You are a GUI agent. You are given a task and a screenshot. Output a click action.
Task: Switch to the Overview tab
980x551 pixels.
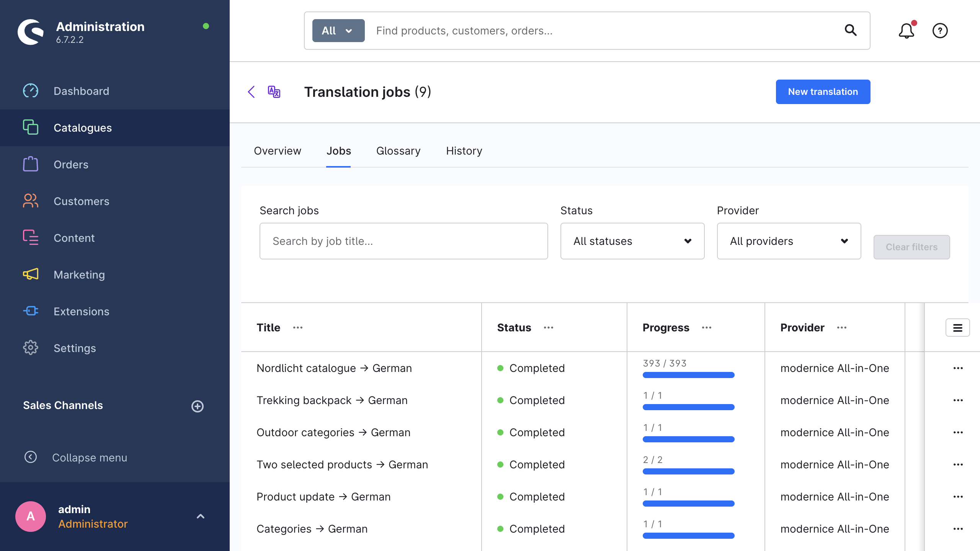(278, 151)
